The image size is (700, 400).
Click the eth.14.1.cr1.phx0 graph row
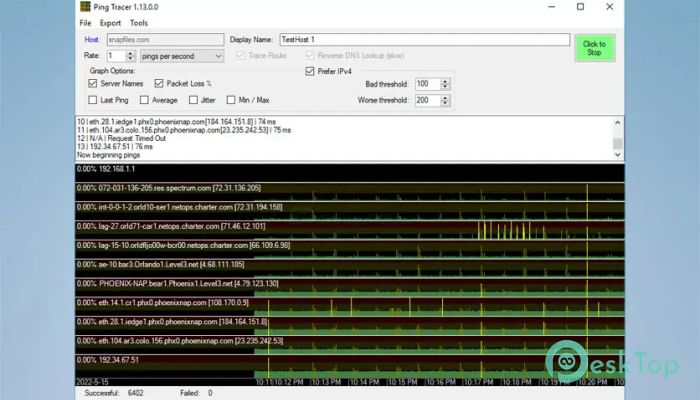350,307
